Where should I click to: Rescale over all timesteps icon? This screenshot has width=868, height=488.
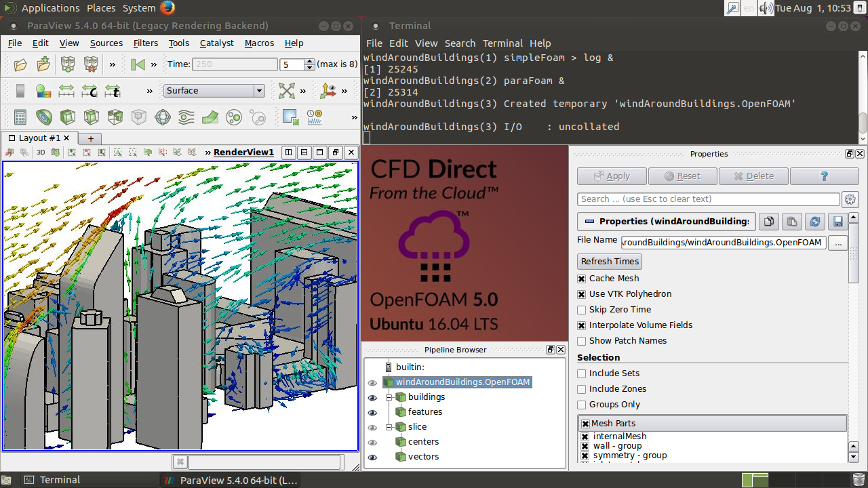point(113,91)
